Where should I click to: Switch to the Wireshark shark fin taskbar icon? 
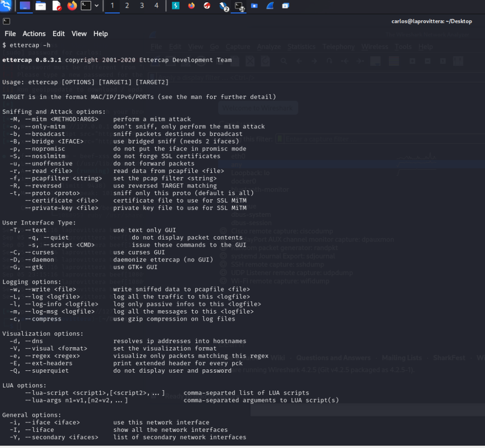[x=270, y=6]
